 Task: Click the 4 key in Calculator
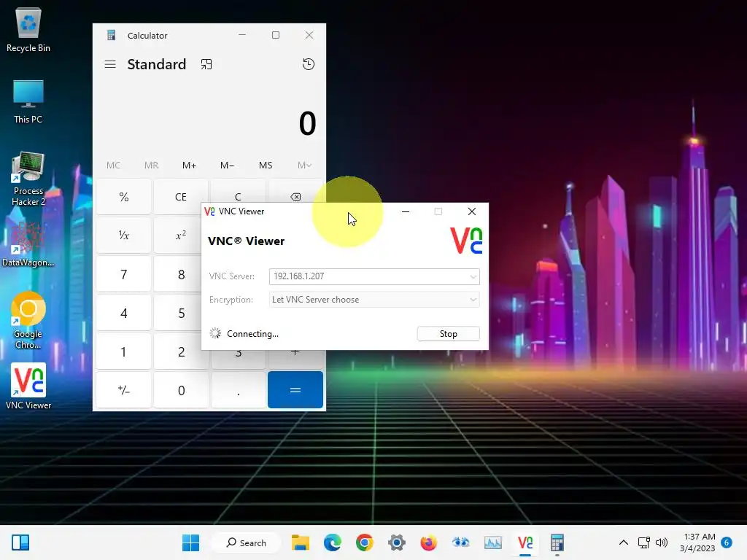124,313
